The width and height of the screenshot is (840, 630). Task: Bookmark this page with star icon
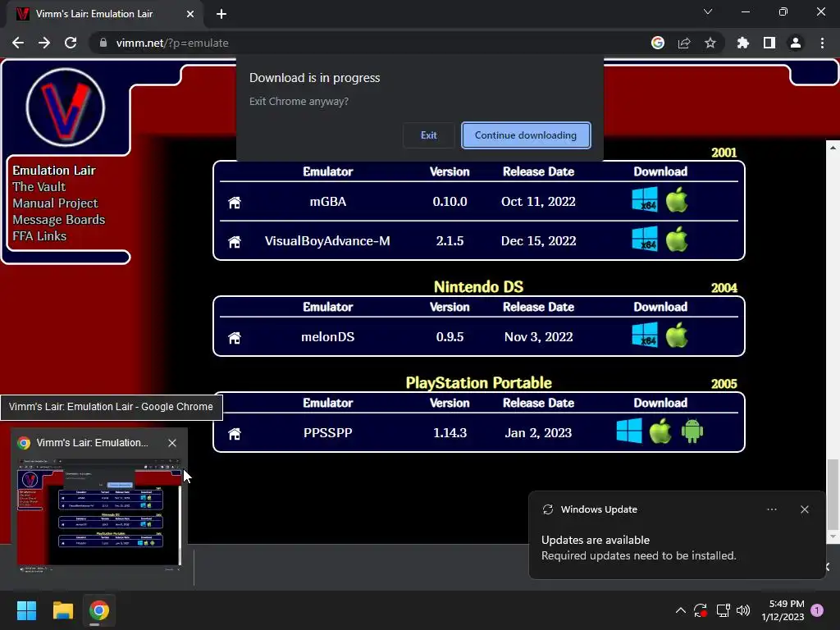pyautogui.click(x=710, y=43)
